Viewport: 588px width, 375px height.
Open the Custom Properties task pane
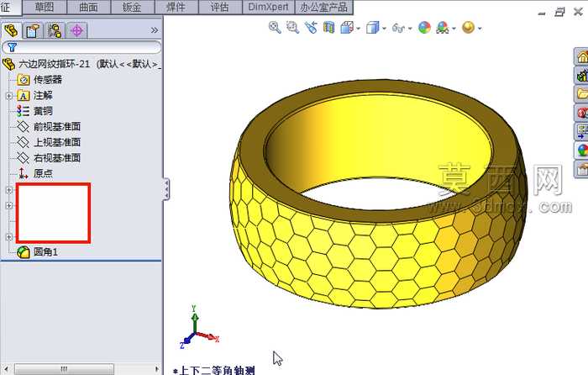[x=581, y=169]
